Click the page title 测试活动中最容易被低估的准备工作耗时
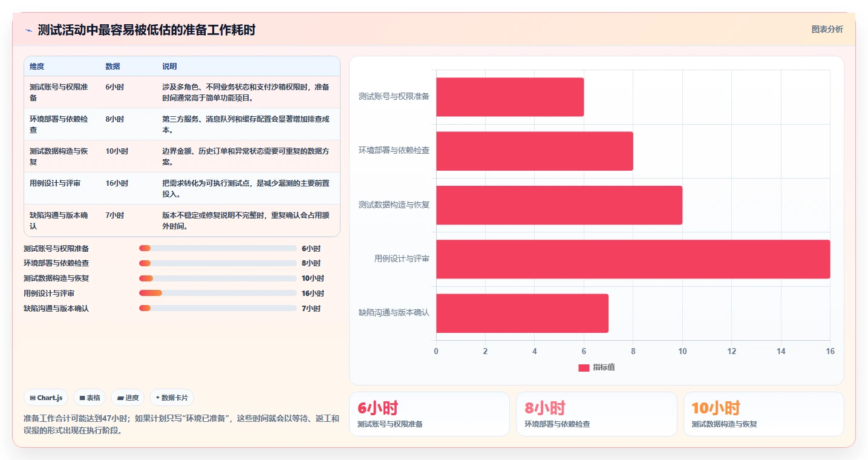This screenshot has height=460, width=868. [x=147, y=30]
